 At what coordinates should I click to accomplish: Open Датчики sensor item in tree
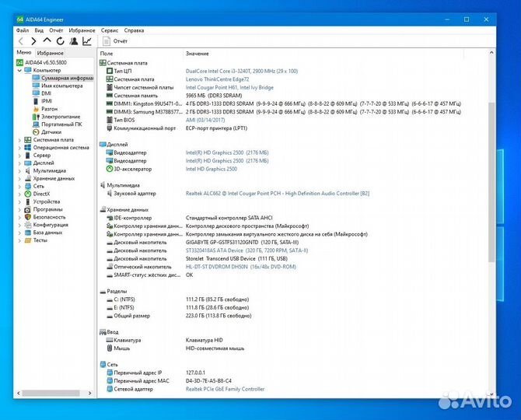click(51, 132)
